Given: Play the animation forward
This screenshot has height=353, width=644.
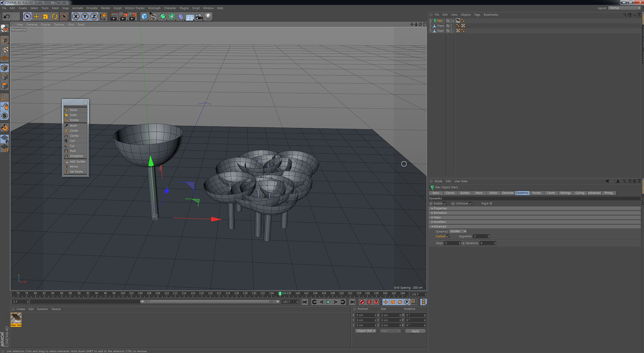Looking at the screenshot, I should pos(328,302).
